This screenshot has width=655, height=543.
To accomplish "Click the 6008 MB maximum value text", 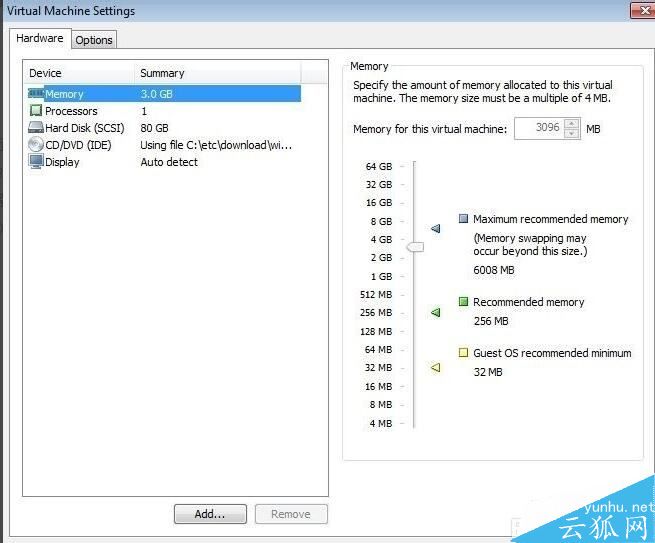I will pos(494,270).
